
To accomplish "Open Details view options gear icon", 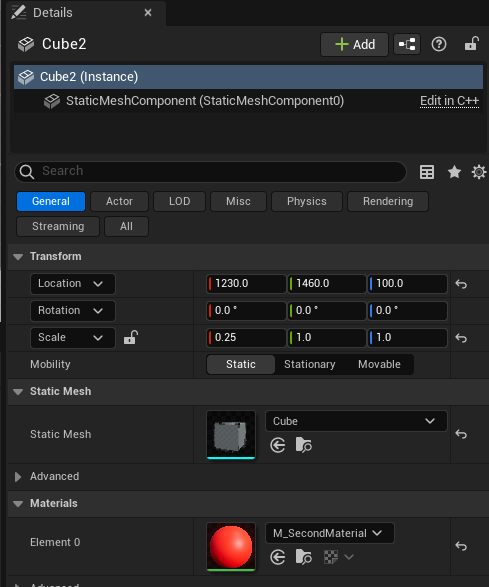I will pos(479,172).
